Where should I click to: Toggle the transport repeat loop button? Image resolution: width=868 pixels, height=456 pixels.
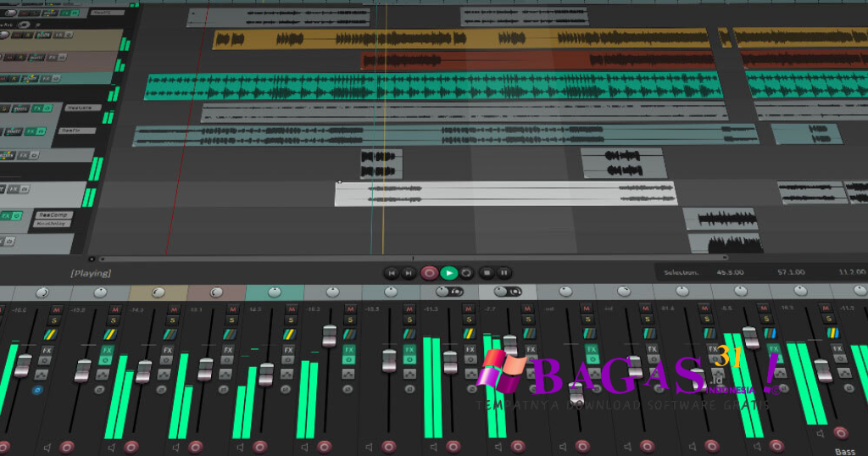point(467,273)
